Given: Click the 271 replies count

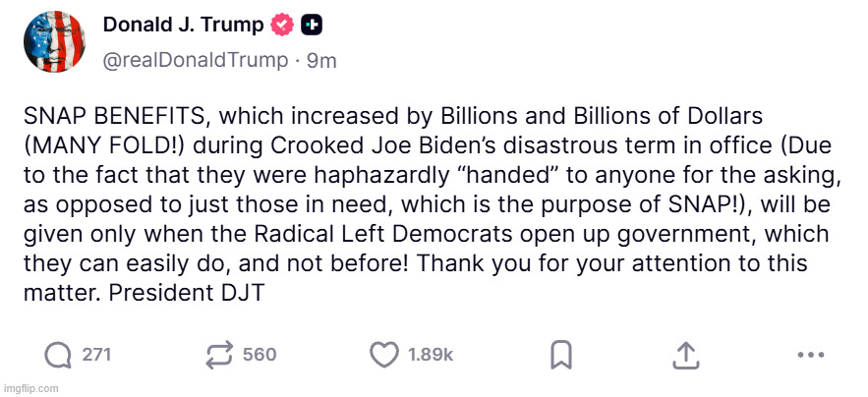Looking at the screenshot, I should [x=96, y=355].
